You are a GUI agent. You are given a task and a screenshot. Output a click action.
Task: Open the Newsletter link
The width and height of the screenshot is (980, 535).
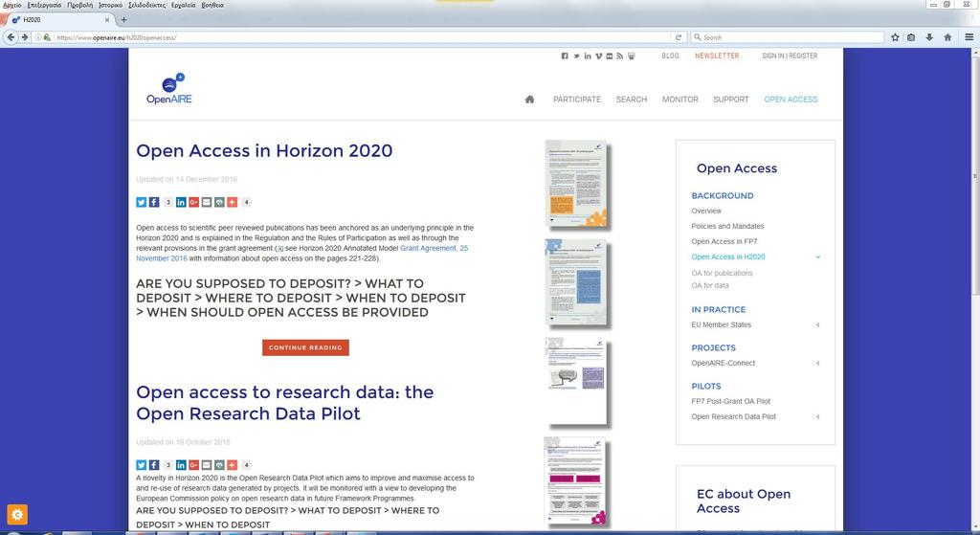pos(717,56)
